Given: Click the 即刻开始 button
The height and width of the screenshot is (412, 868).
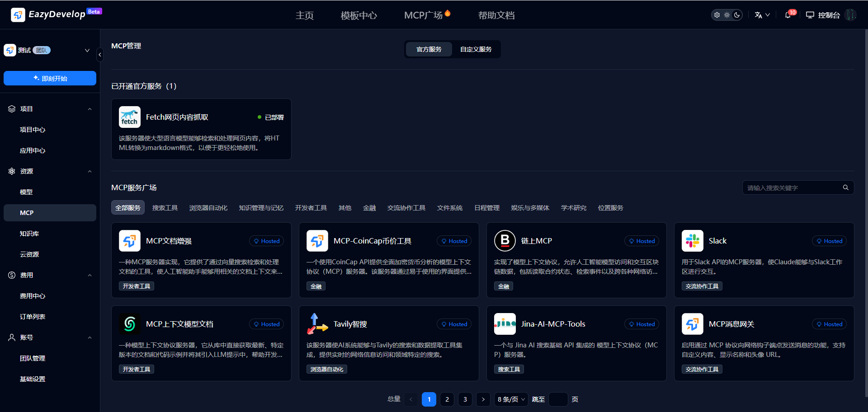Looking at the screenshot, I should 50,78.
